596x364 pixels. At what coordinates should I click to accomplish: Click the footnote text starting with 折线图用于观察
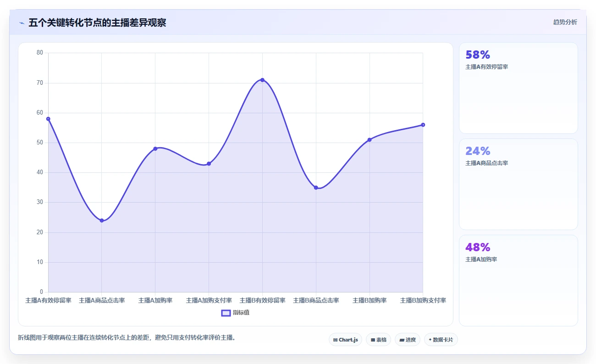pos(127,338)
